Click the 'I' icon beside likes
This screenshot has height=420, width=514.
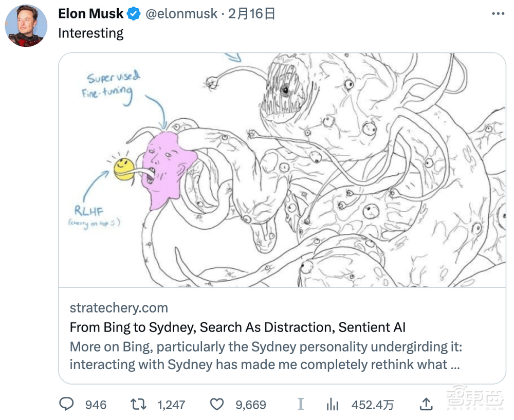[x=301, y=405]
